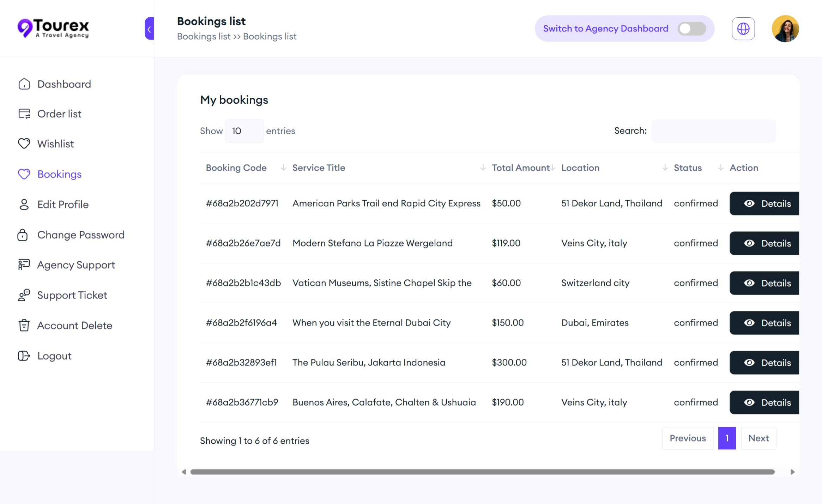Collapse sidebar with the purple chevron
Viewport: 822px width, 504px height.
(149, 29)
